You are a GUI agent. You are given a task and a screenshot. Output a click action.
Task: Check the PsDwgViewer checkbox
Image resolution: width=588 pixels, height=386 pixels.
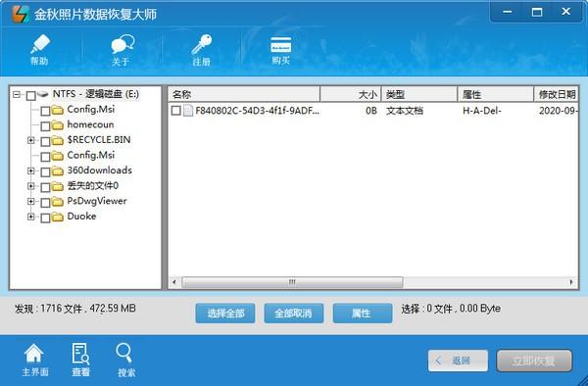45,203
